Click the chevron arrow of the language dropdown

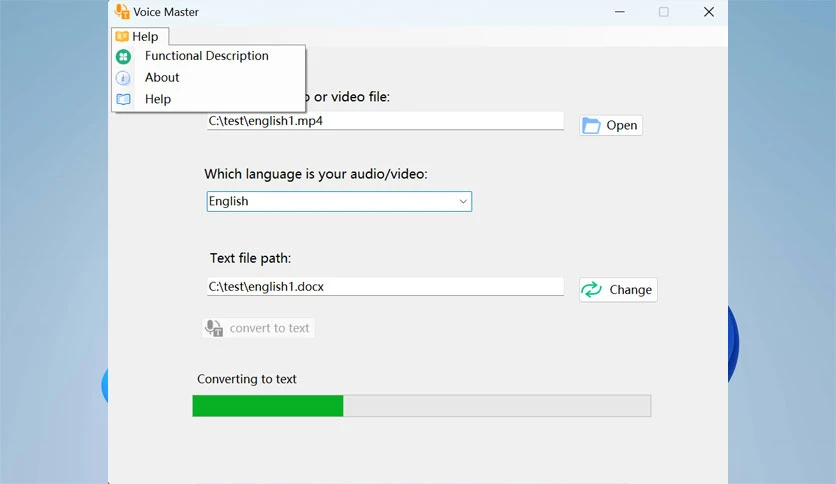pos(463,201)
